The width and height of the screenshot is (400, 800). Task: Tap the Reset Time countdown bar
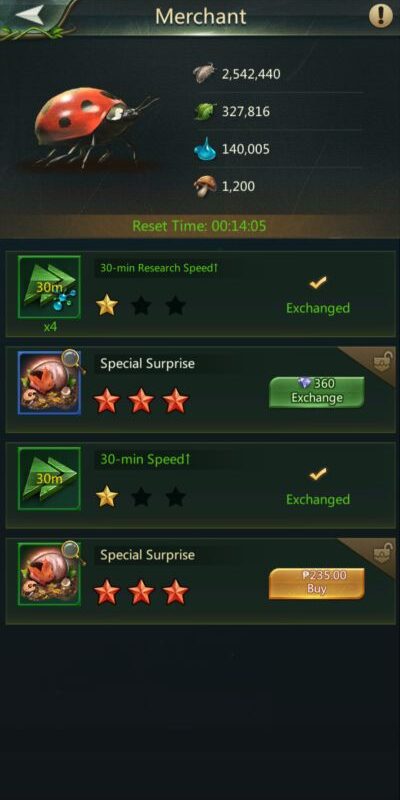pos(199,226)
